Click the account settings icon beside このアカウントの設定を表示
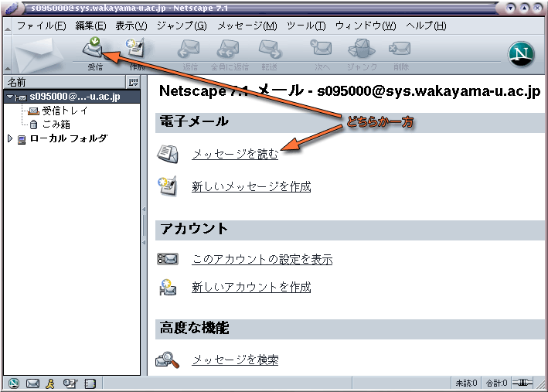Viewport: 548px width, 392px height. [168, 259]
